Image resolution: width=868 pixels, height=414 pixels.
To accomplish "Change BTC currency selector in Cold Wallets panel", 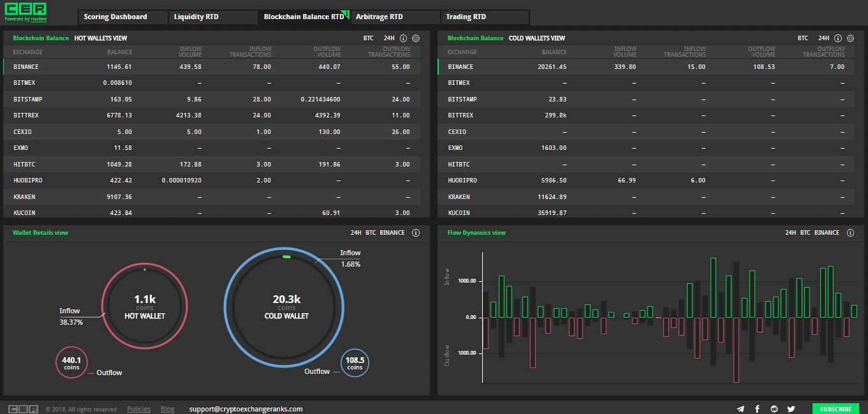I will coord(803,38).
